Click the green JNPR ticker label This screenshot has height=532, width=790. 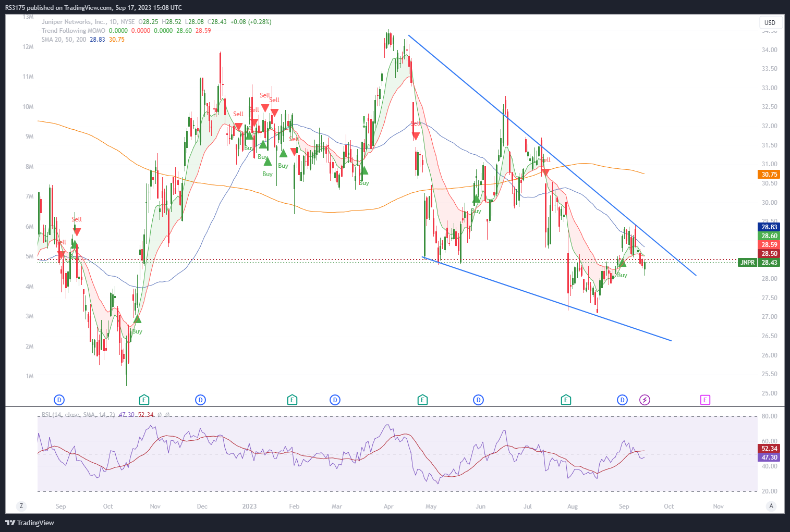(x=748, y=263)
